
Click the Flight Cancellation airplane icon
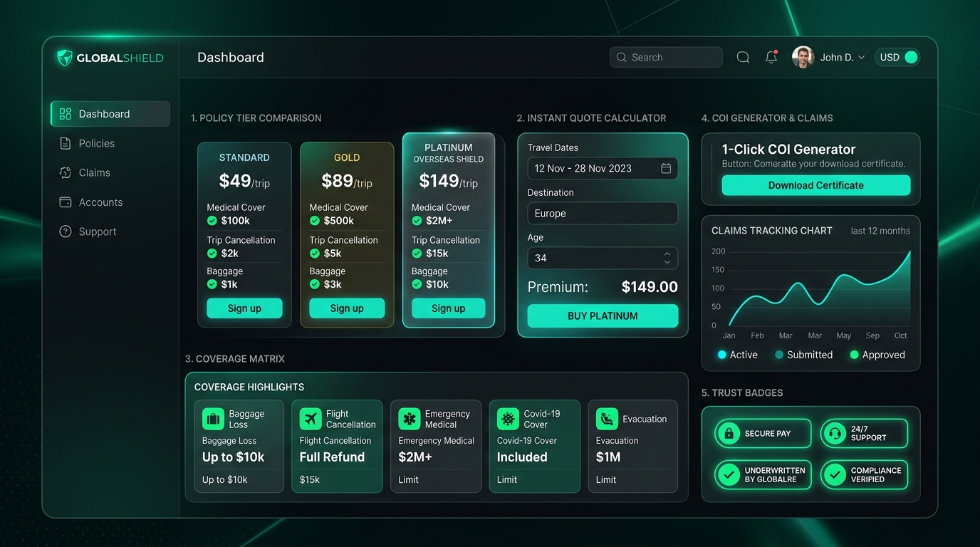(x=311, y=419)
